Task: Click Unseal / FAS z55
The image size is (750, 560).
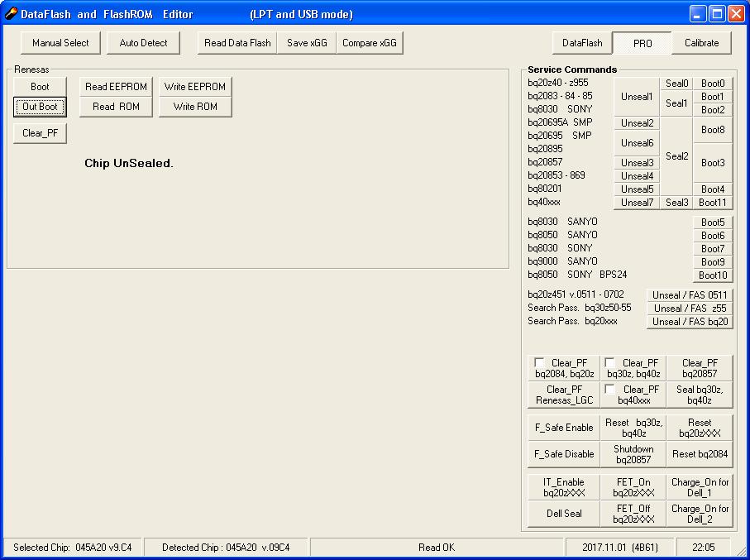Action: tap(690, 309)
